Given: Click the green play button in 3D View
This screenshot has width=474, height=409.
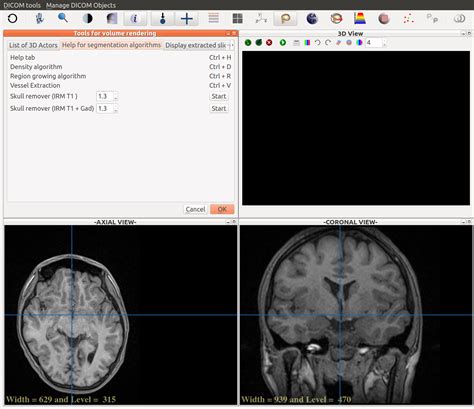Looking at the screenshot, I should click(x=283, y=43).
